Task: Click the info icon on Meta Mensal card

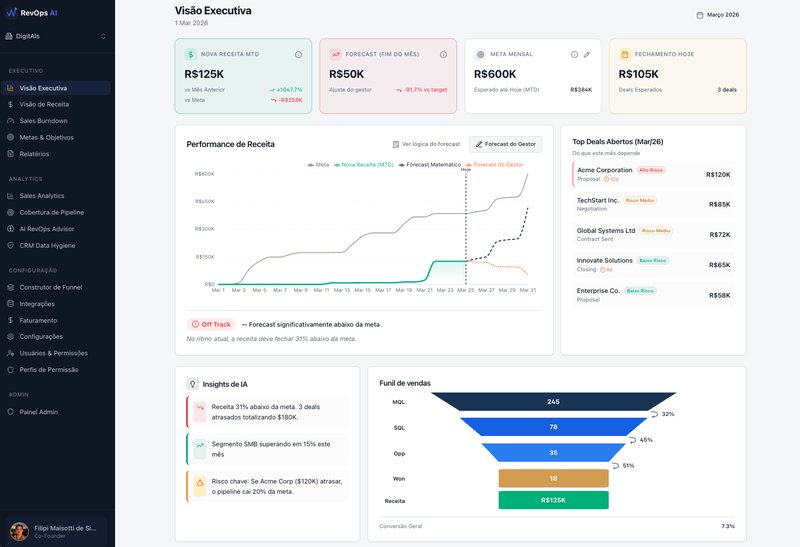Action: click(x=574, y=54)
